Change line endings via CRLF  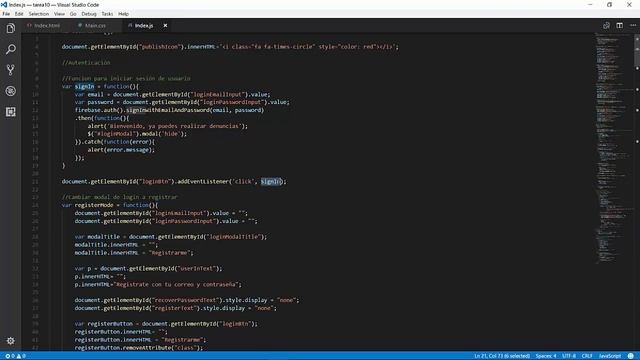pos(587,356)
